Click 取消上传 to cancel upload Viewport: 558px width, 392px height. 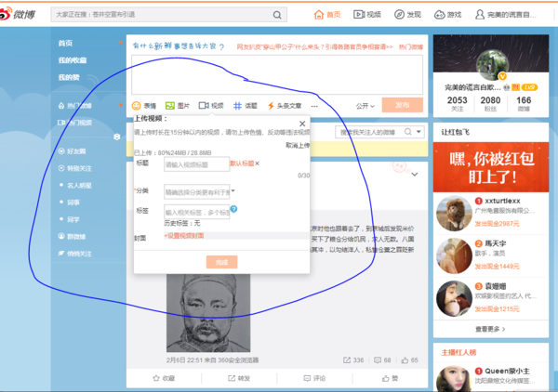pos(298,145)
